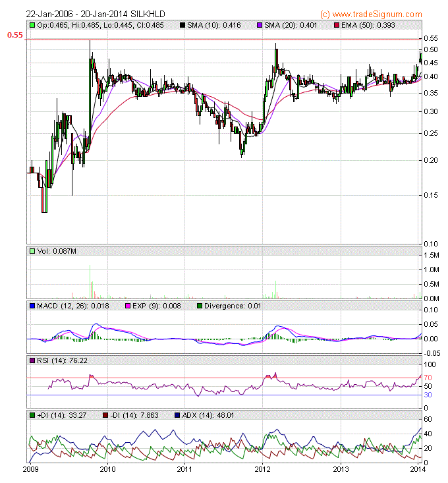Screen dimensions: 448x483
Task: Click the 2012 x-axis year label
Action: 262,469
